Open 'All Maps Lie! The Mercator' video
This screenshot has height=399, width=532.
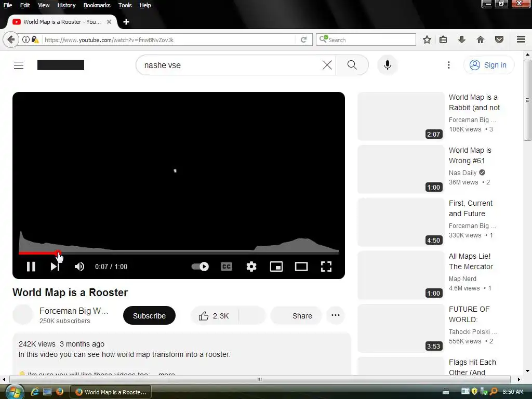pyautogui.click(x=471, y=261)
